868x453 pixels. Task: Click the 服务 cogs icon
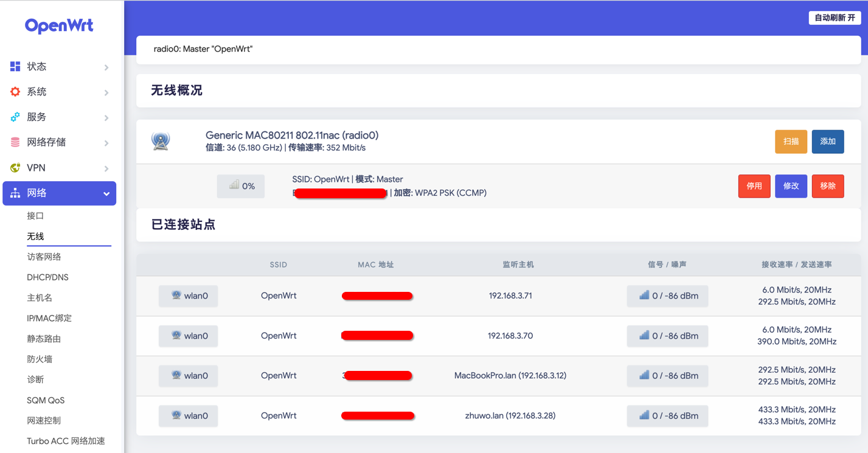tap(15, 117)
